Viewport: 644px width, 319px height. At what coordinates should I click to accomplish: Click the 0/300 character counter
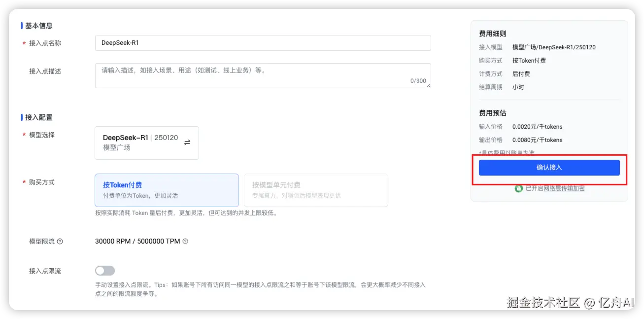coord(418,81)
